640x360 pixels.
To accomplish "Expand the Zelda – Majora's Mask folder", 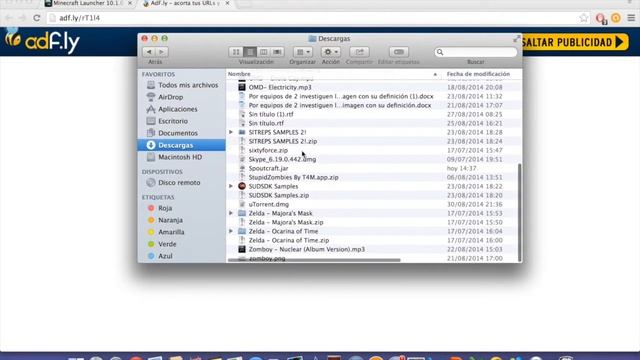I will (231, 213).
